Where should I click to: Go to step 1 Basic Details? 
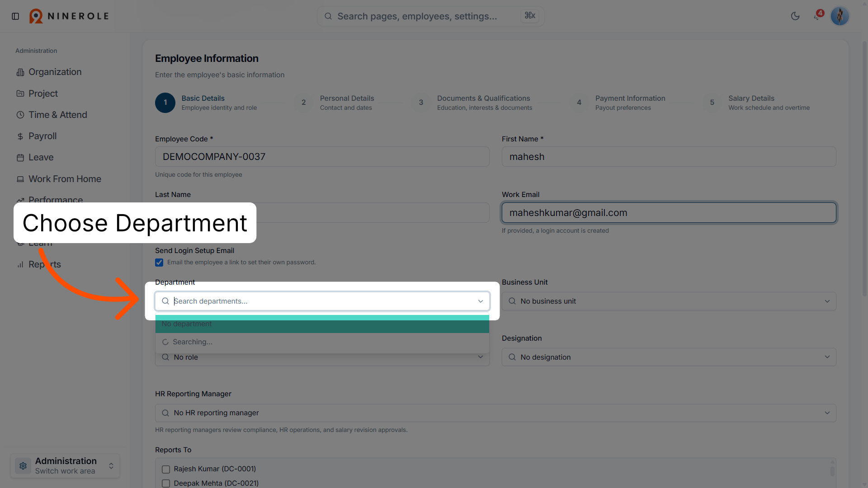(206, 103)
